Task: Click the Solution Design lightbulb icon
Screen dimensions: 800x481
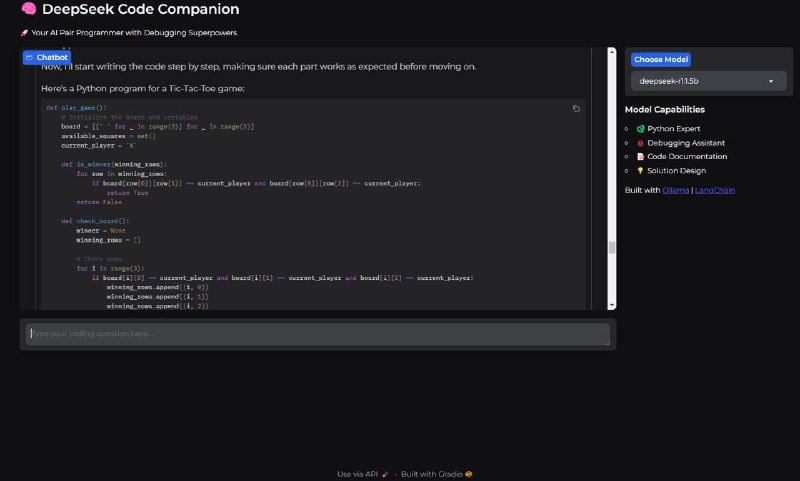Action: [640, 171]
